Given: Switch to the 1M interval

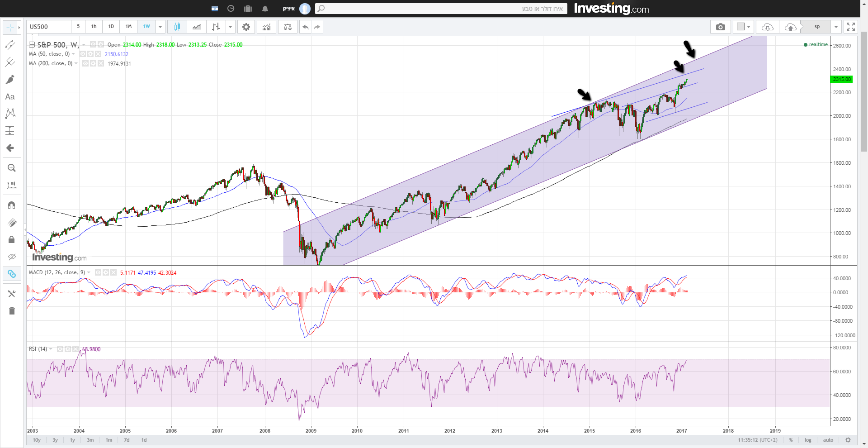Looking at the screenshot, I should (x=129, y=27).
